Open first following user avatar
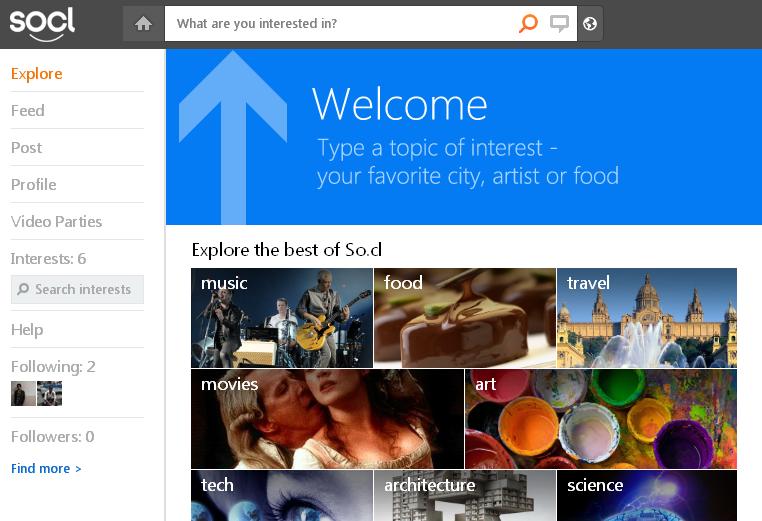Screen dimensions: 762x521 (x=23, y=393)
